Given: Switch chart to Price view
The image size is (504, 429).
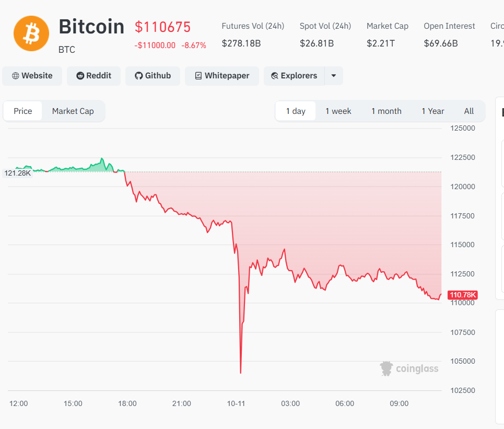Looking at the screenshot, I should tap(23, 111).
